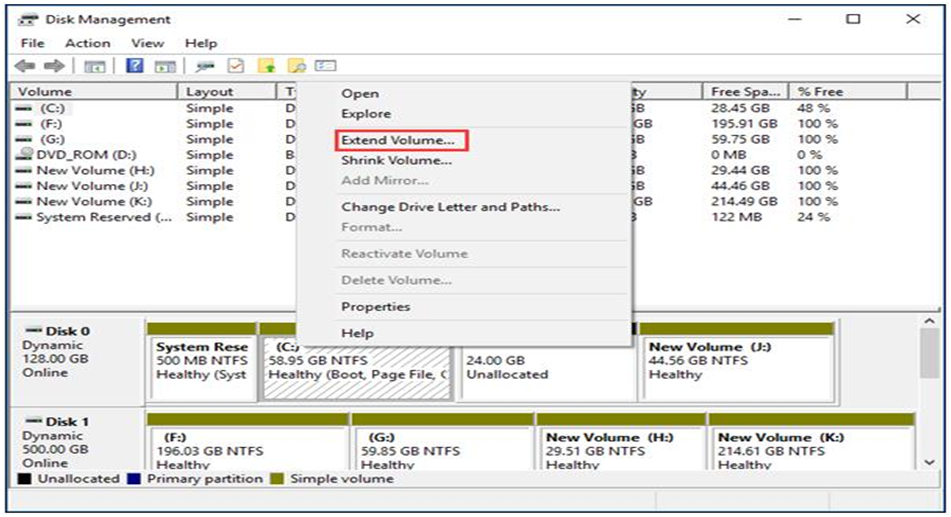Sort by the Layout column header

(x=227, y=92)
